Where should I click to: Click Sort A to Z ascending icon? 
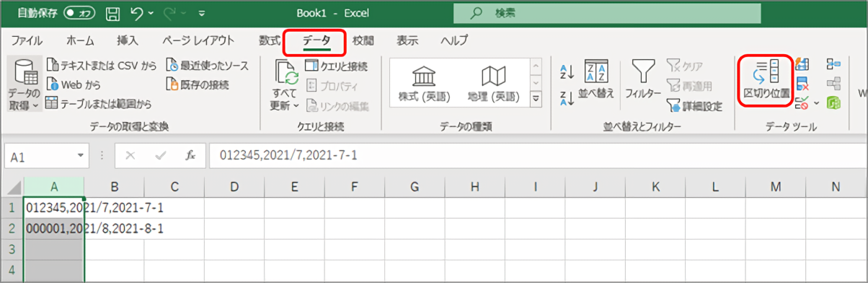pos(567,71)
